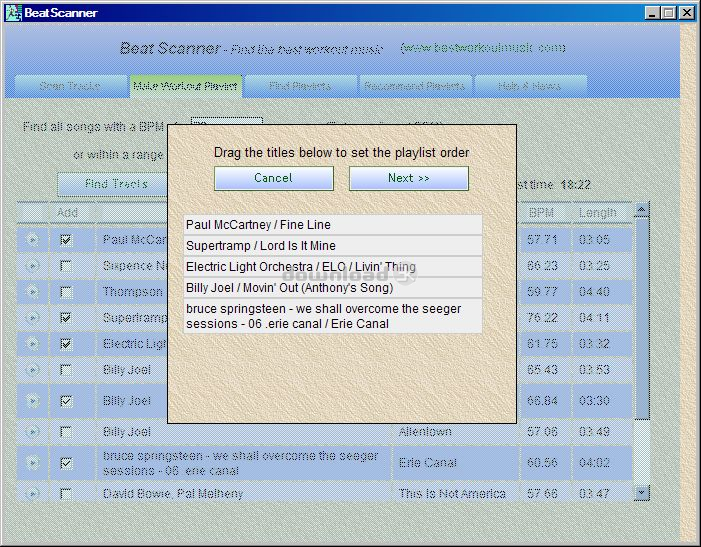Image resolution: width=701 pixels, height=547 pixels.
Task: Open the www.bestworkoutmusic.com link
Action: pos(483,47)
